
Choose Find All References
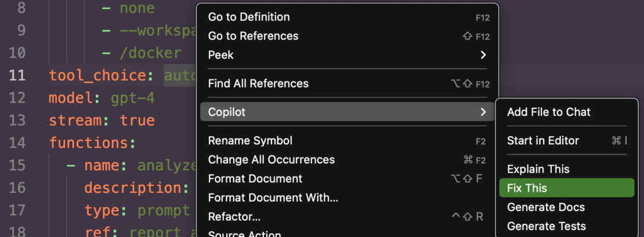coord(258,83)
